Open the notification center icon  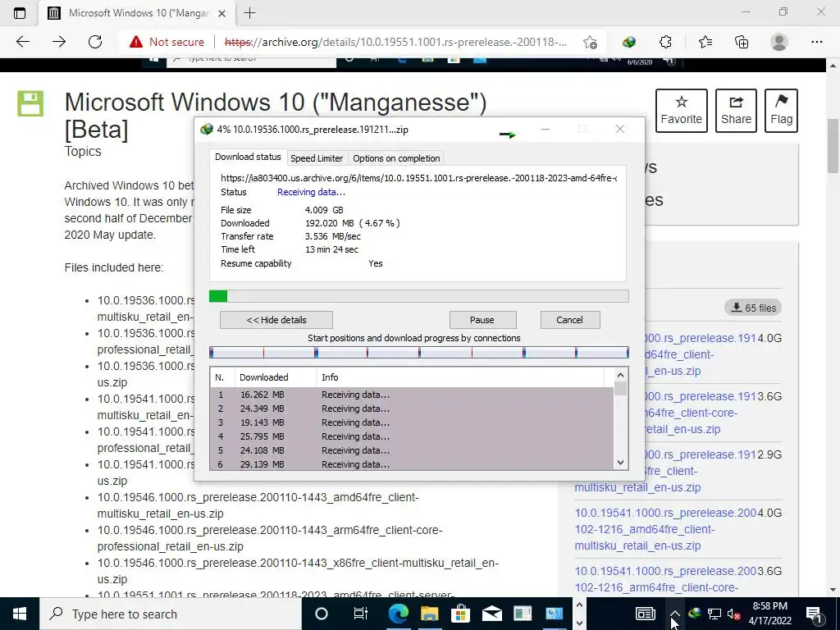[x=814, y=614]
